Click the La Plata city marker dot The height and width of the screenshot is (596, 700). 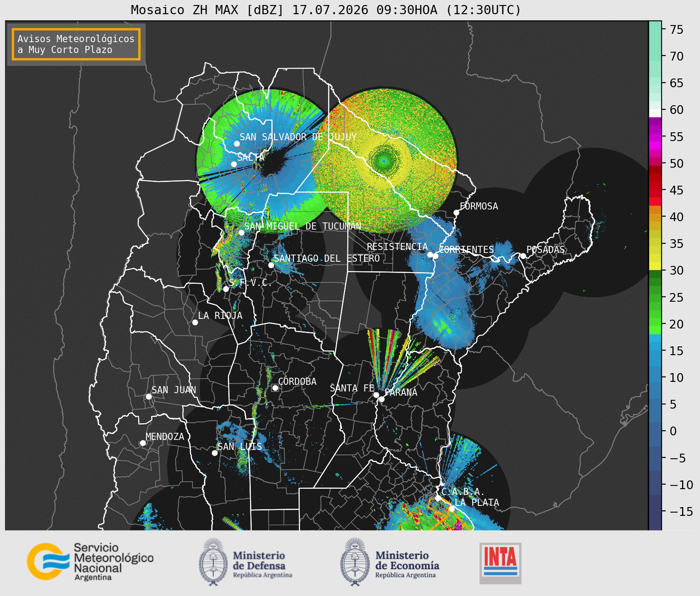point(452,509)
